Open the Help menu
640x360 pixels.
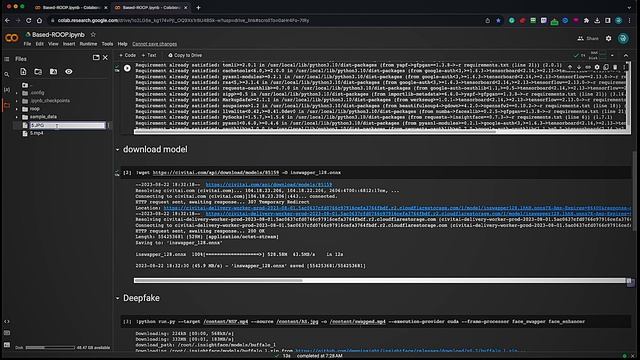tap(122, 44)
